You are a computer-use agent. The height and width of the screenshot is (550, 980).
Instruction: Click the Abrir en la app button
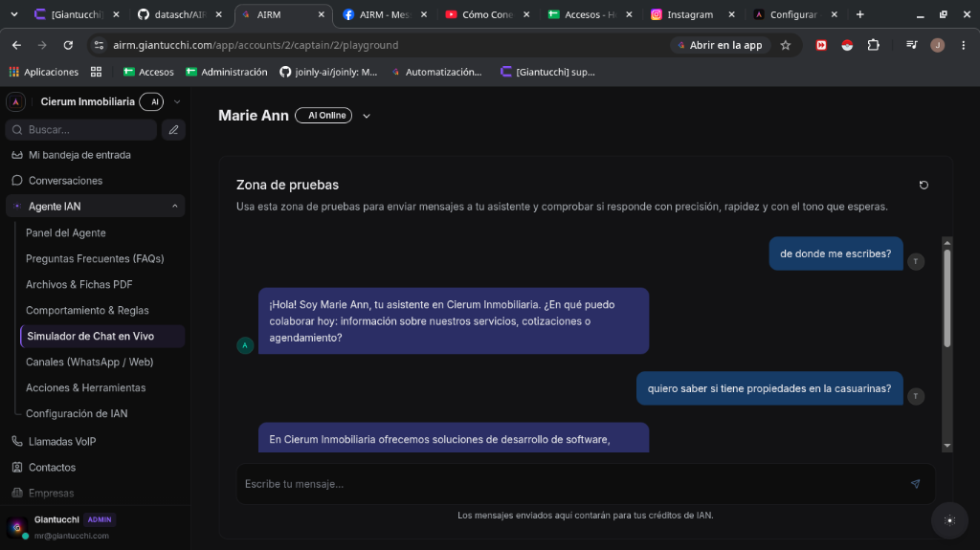click(x=720, y=45)
